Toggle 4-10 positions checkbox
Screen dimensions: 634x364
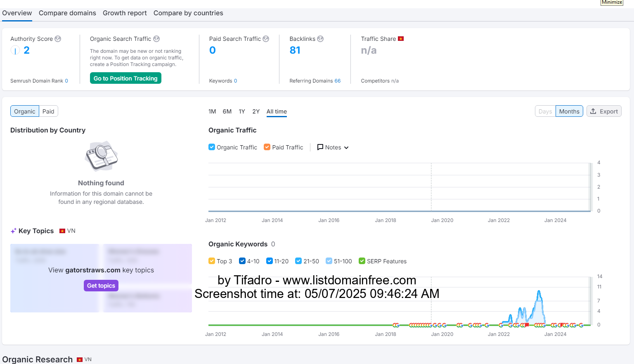(x=242, y=261)
